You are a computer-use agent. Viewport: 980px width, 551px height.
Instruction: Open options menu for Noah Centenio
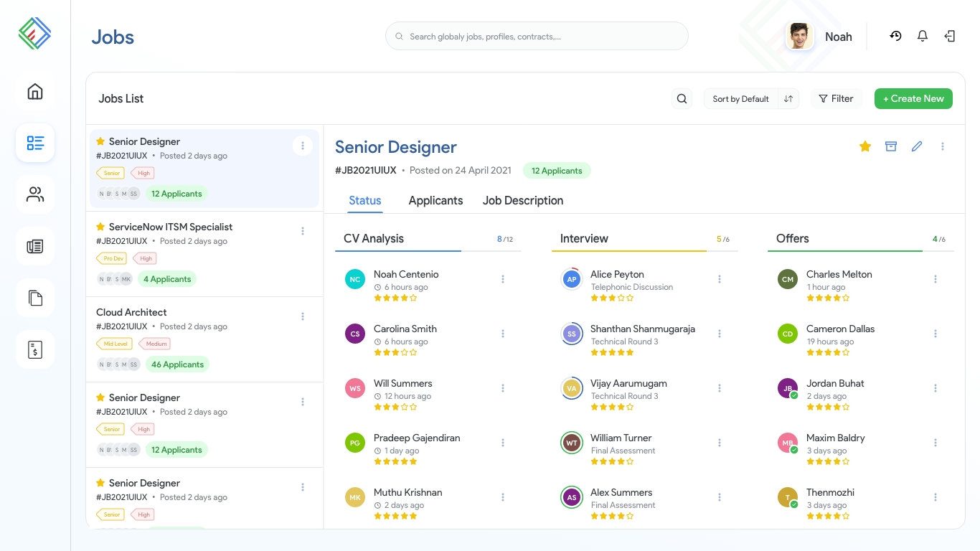click(503, 279)
